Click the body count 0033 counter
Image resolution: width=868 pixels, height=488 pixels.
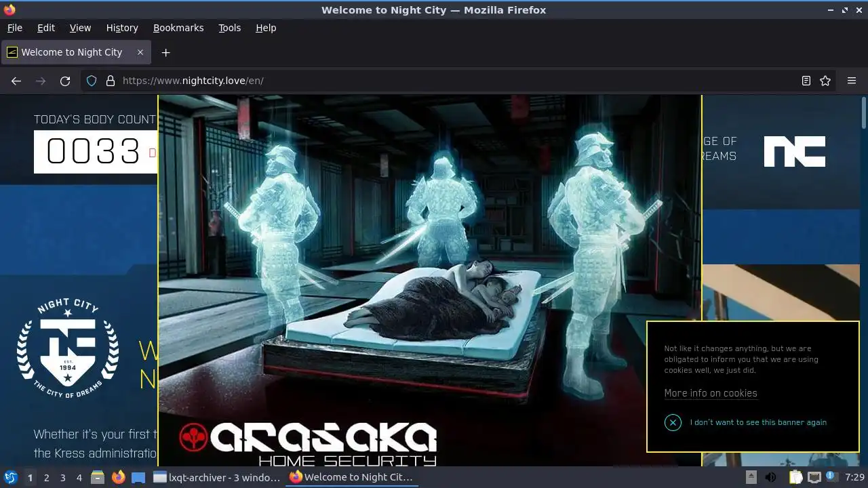(96, 152)
